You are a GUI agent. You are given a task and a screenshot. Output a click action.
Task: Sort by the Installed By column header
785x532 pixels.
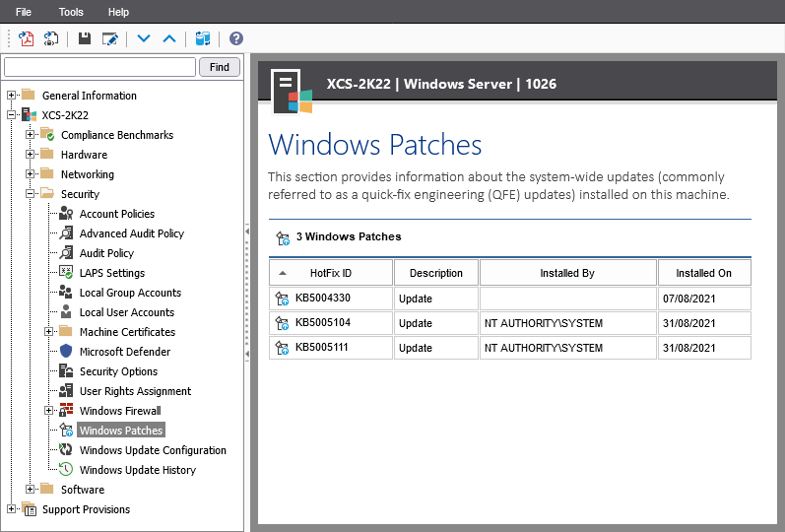tap(567, 273)
